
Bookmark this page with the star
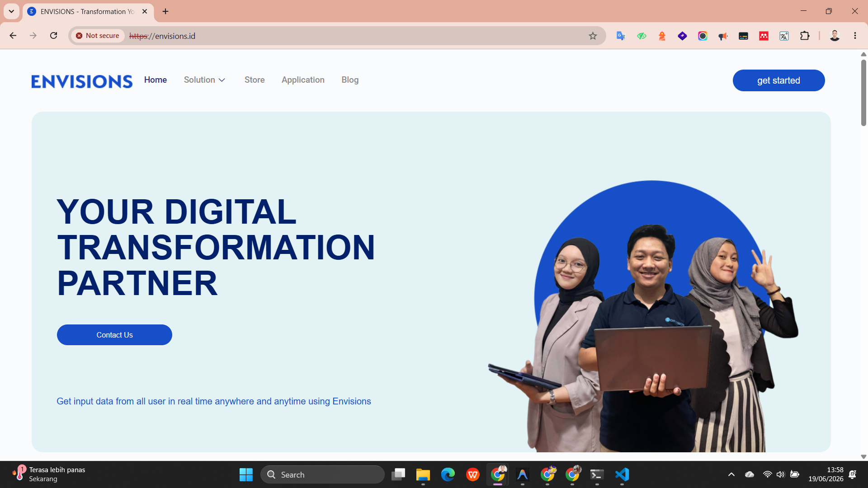click(x=593, y=36)
